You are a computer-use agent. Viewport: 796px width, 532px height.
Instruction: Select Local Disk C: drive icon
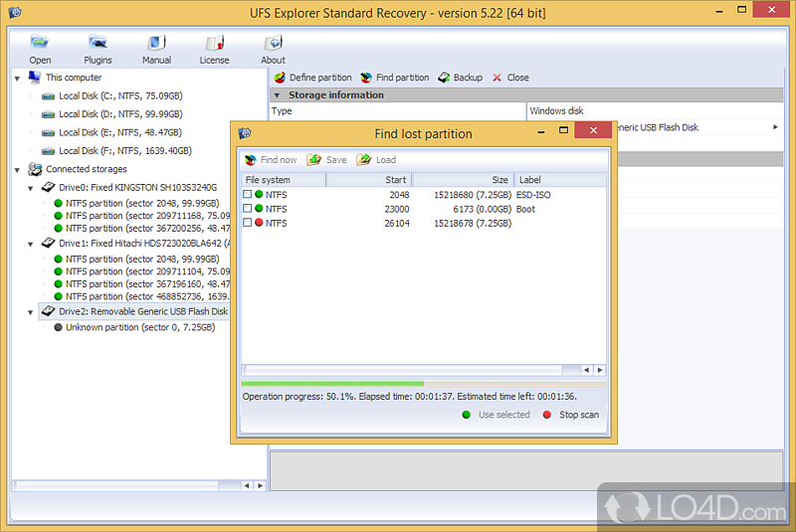point(48,96)
